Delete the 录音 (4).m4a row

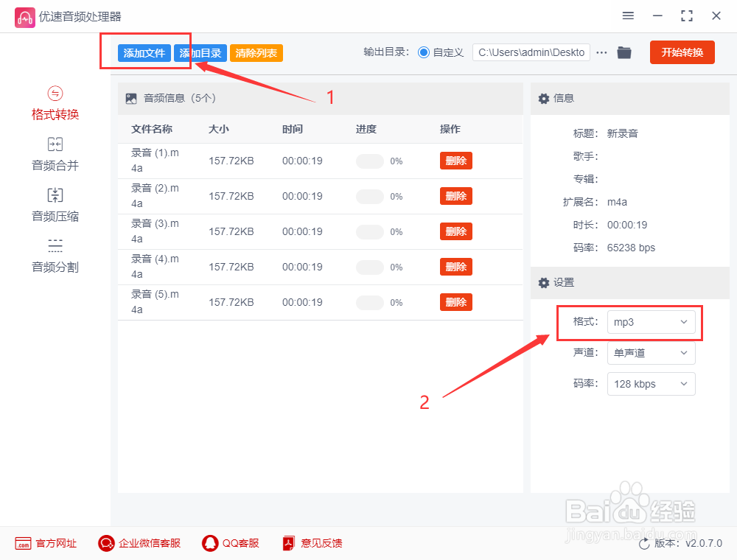click(456, 267)
